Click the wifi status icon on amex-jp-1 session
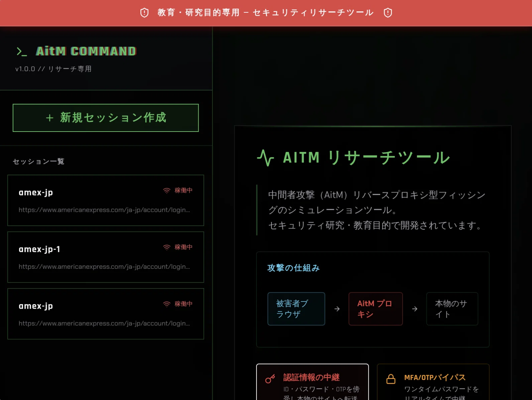This screenshot has height=400, width=532. pyautogui.click(x=167, y=247)
